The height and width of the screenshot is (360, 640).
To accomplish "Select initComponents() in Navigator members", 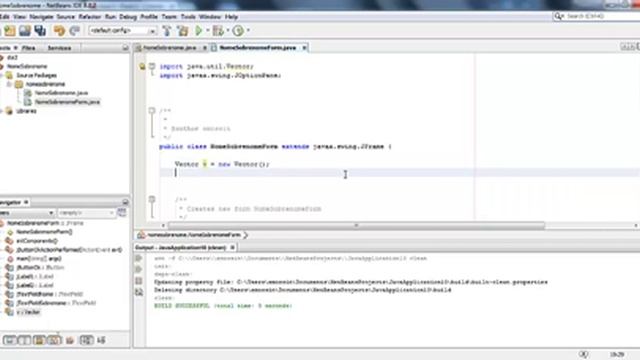I will [x=37, y=241].
